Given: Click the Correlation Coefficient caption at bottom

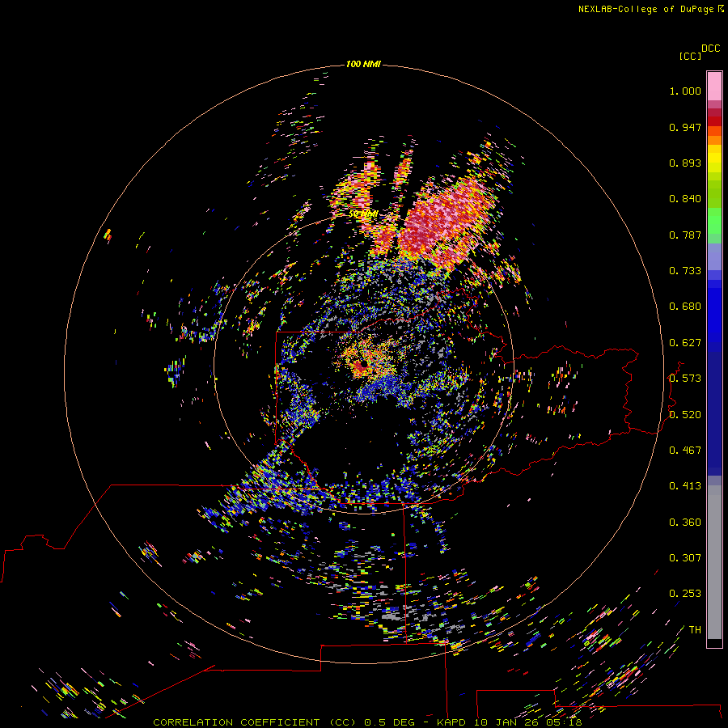Looking at the screenshot, I should (366, 722).
